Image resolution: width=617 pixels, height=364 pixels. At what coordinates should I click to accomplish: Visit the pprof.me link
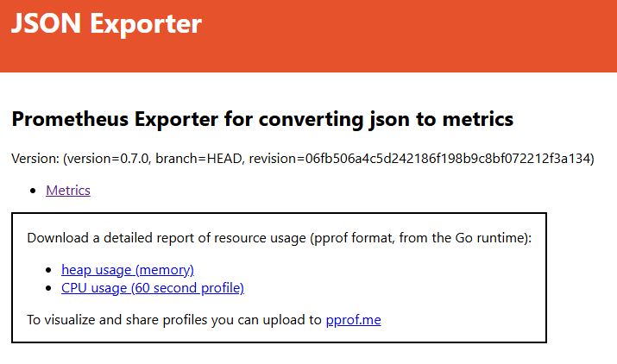click(353, 320)
